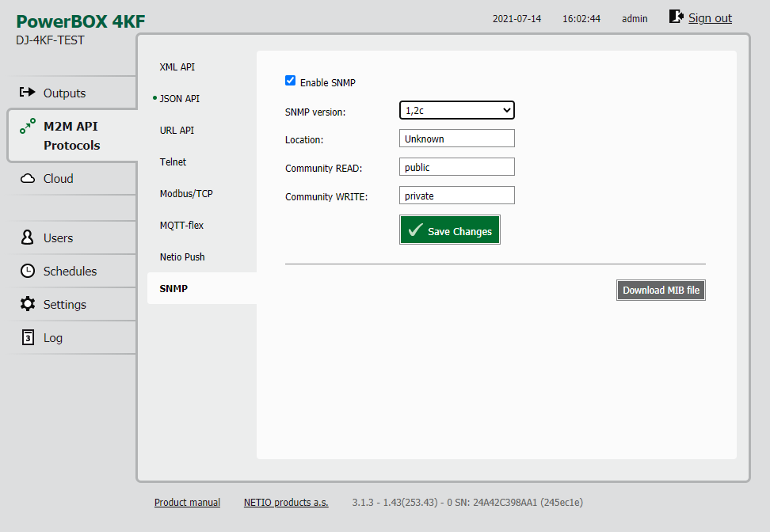Toggle the Enable SNMP checkbox

pos(290,81)
